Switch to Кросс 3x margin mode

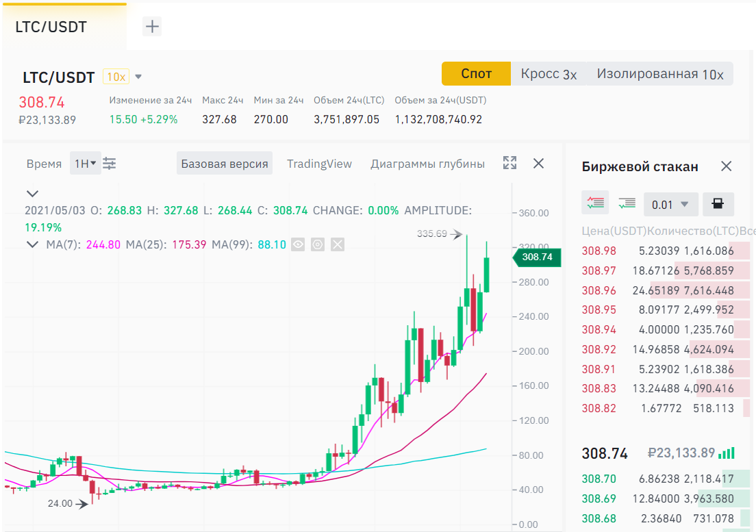549,74
